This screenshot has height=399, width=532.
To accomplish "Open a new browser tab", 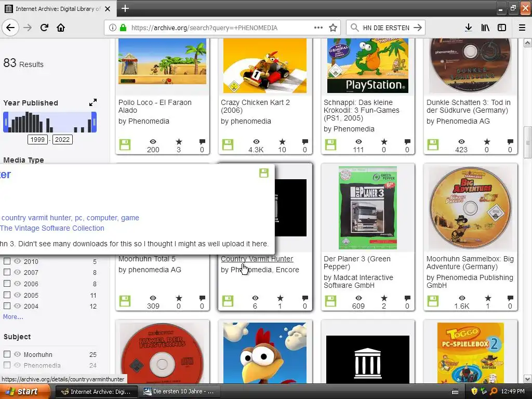I will pyautogui.click(x=125, y=8).
